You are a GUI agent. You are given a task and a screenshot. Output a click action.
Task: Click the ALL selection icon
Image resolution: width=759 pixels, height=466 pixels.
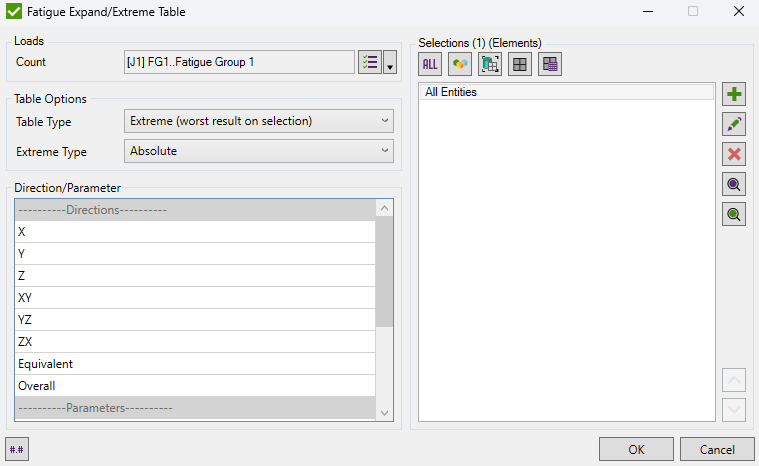430,64
